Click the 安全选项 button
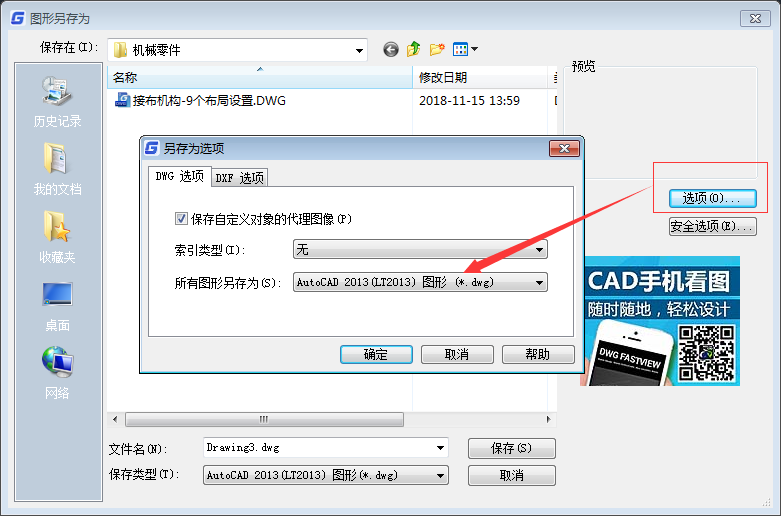Screen dimensions: 781x516 point(713,227)
